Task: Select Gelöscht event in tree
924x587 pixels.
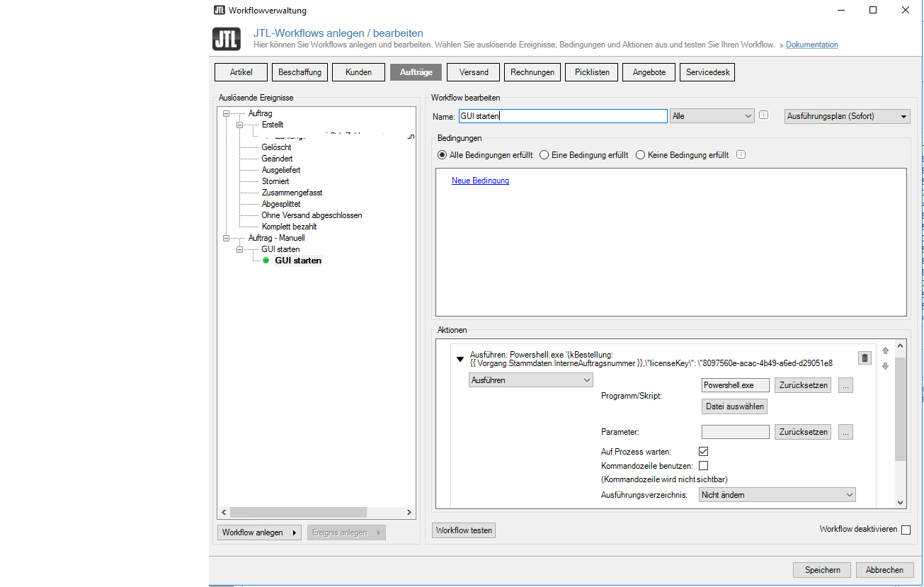Action: 276,147
